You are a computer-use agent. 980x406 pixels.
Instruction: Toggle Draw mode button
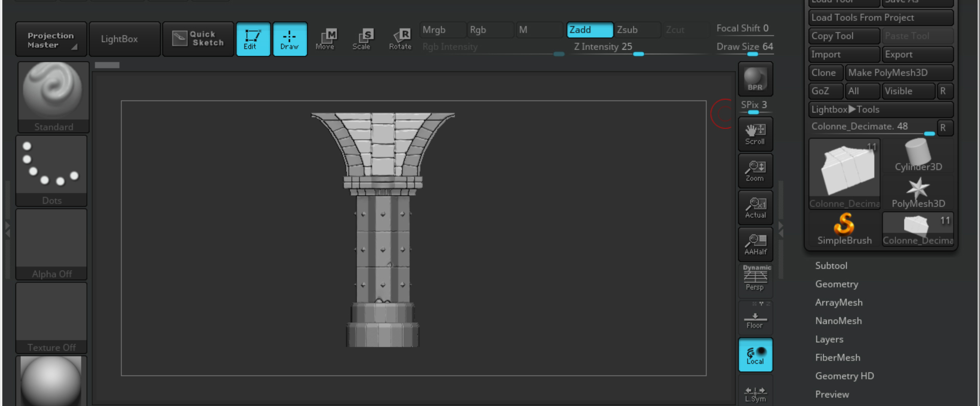(290, 39)
